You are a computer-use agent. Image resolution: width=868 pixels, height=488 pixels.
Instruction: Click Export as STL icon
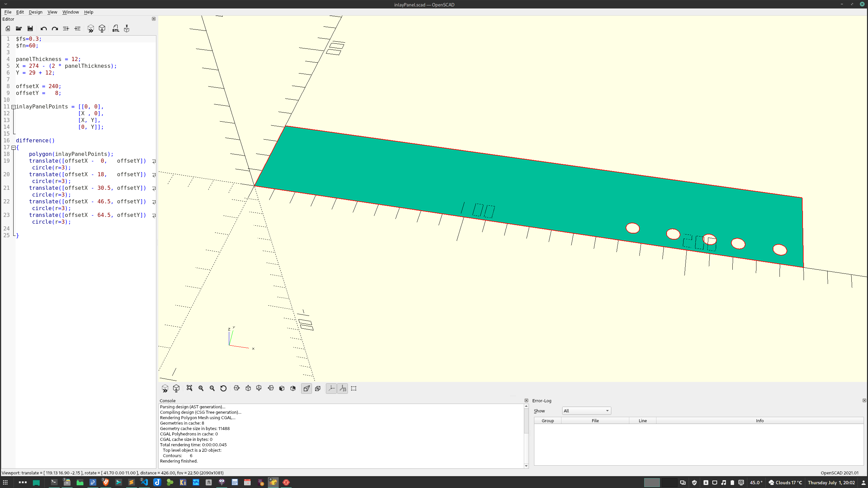pos(116,28)
